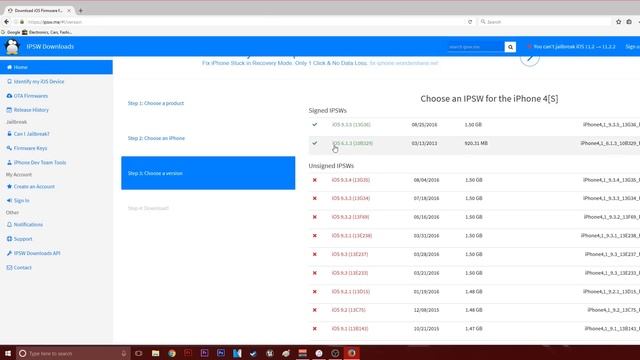Select signed iOS 9.3.5 (13G36) firmware
640x360 pixels.
point(351,124)
